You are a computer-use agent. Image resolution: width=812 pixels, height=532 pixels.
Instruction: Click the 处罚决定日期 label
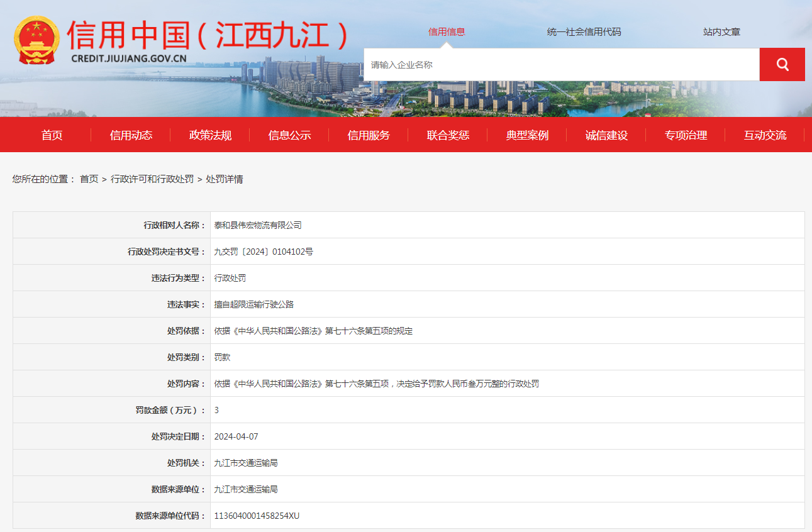click(x=179, y=436)
